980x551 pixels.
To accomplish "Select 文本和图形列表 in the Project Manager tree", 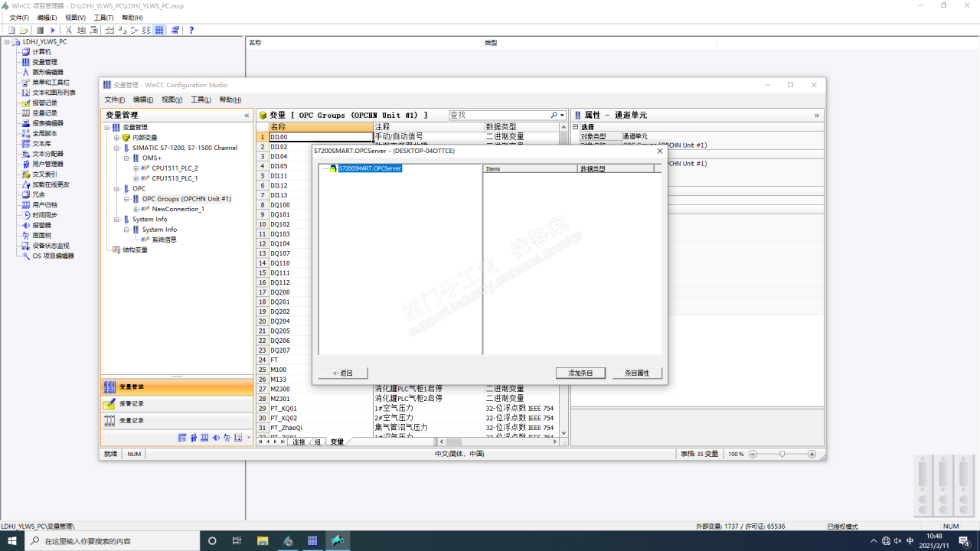I will (54, 93).
